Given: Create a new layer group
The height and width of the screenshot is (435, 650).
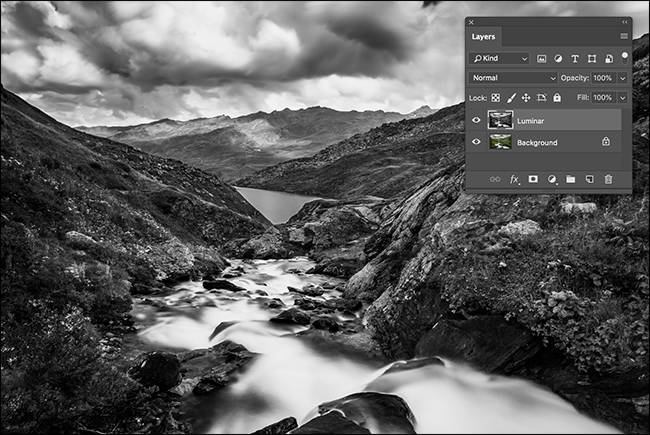Looking at the screenshot, I should (570, 179).
